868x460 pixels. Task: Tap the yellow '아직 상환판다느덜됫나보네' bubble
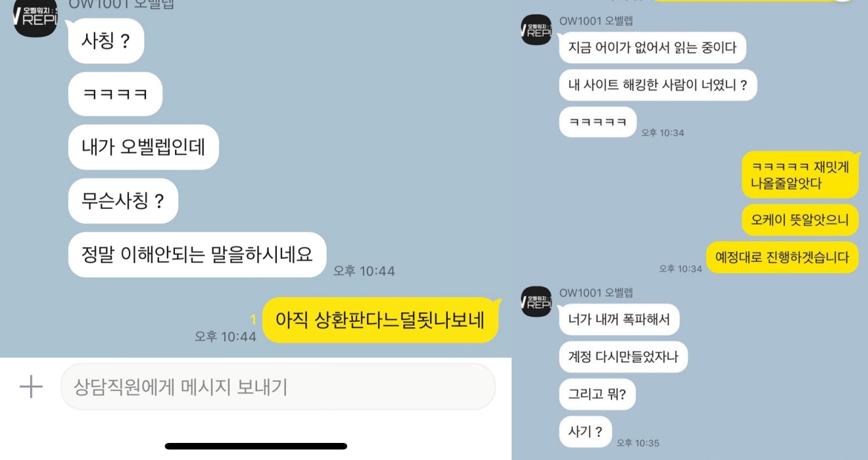coord(381,320)
